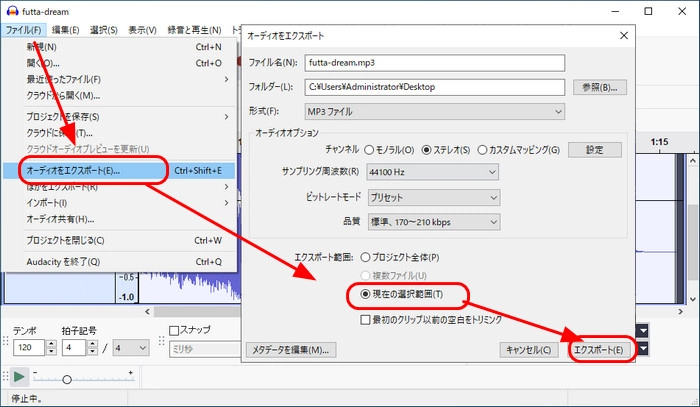Open the 選択(S) menu

click(x=104, y=30)
